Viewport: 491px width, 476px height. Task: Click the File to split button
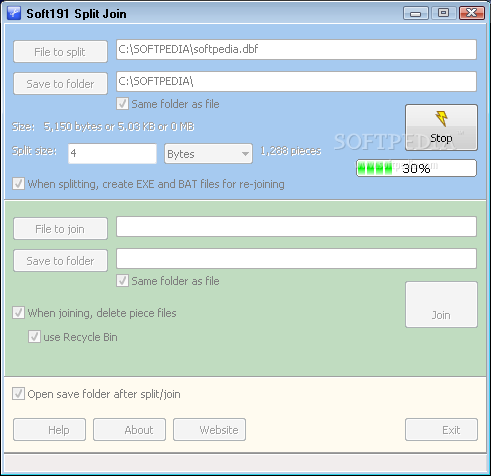[60, 52]
